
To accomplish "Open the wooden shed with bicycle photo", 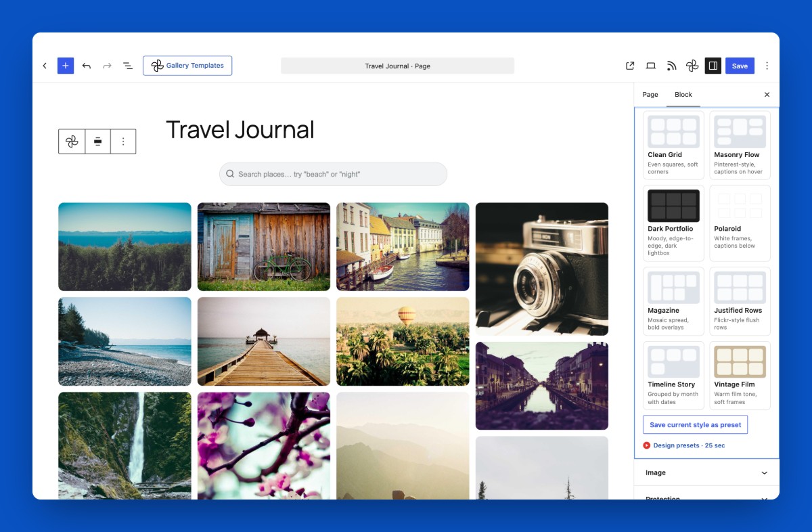I will 264,247.
